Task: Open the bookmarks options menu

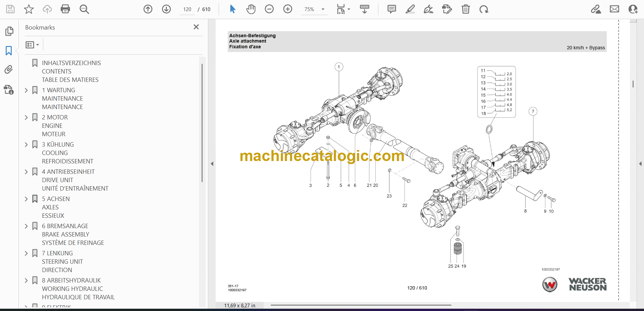Action: (32, 45)
